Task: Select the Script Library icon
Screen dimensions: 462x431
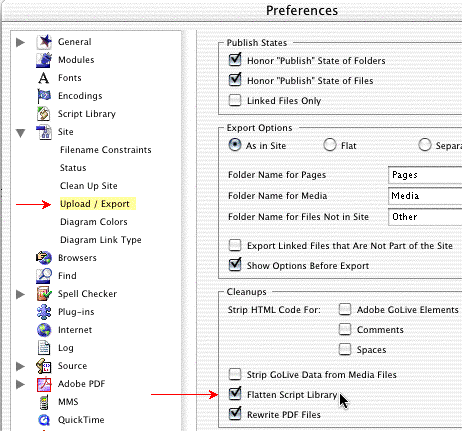Action: (x=44, y=114)
